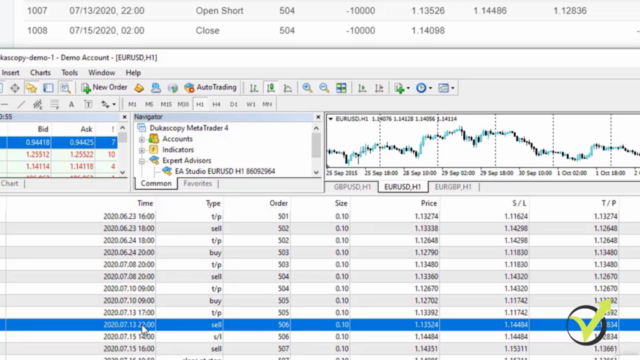Select Market Watch row with bid 0.94418

[x=58, y=142]
